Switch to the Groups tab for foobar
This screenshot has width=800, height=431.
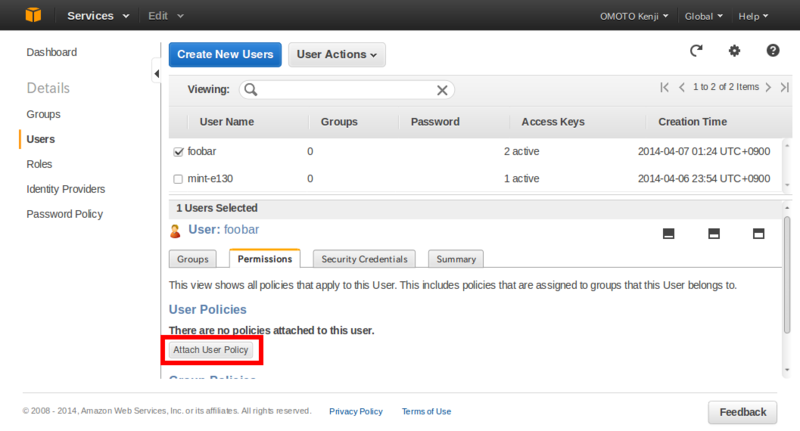pyautogui.click(x=192, y=259)
